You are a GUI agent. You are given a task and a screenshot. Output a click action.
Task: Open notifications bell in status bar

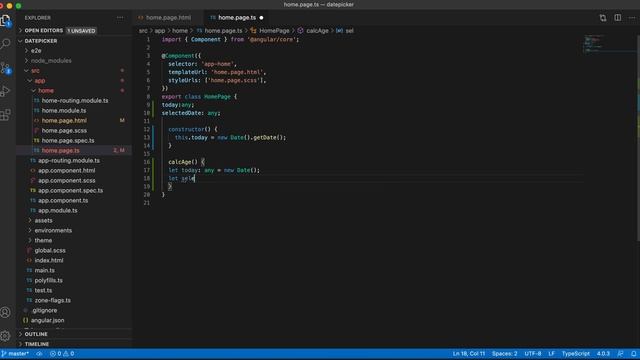pos(633,353)
